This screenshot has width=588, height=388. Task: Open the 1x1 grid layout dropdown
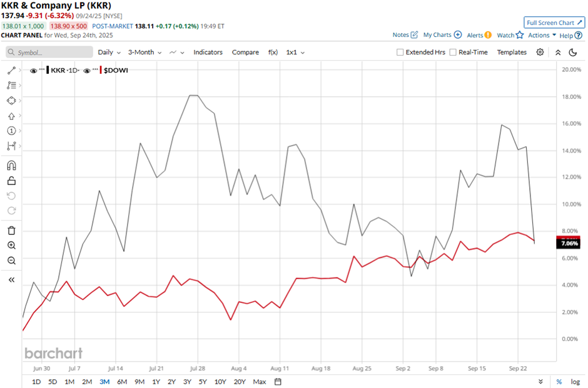pos(295,52)
